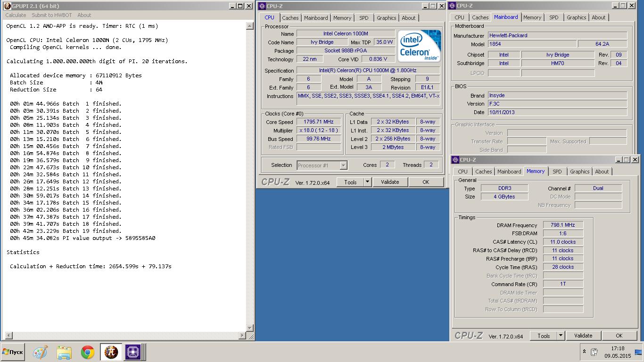Click OK in Memory window

(619, 336)
